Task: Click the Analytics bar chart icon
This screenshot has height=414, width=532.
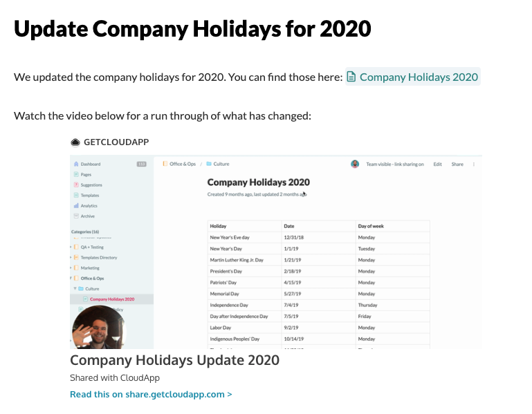Action: click(x=76, y=206)
